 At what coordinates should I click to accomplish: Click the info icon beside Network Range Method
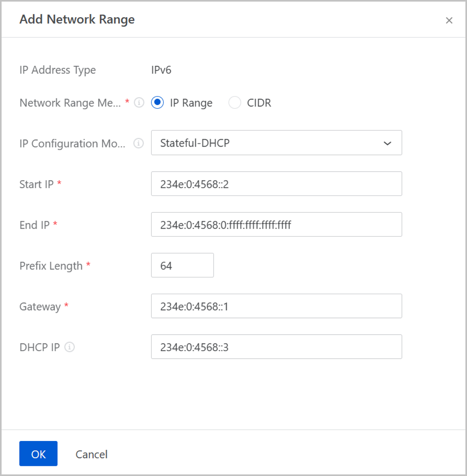[x=139, y=103]
